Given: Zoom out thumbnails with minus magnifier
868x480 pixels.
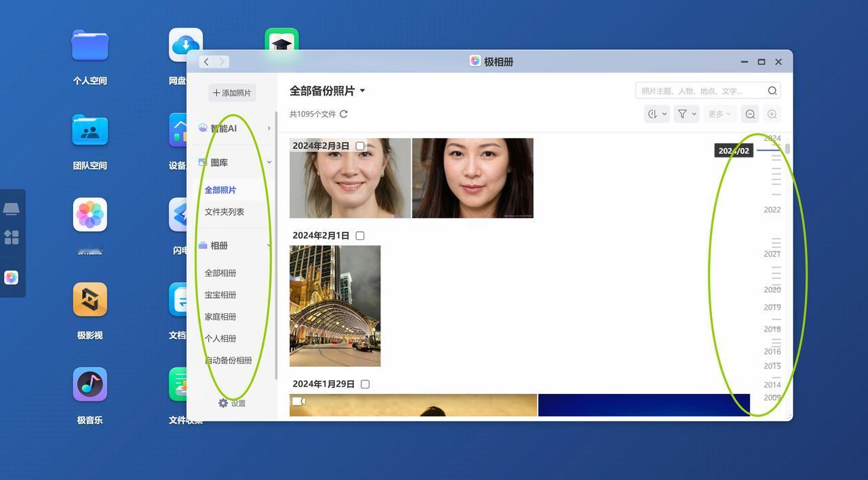Looking at the screenshot, I should 750,114.
